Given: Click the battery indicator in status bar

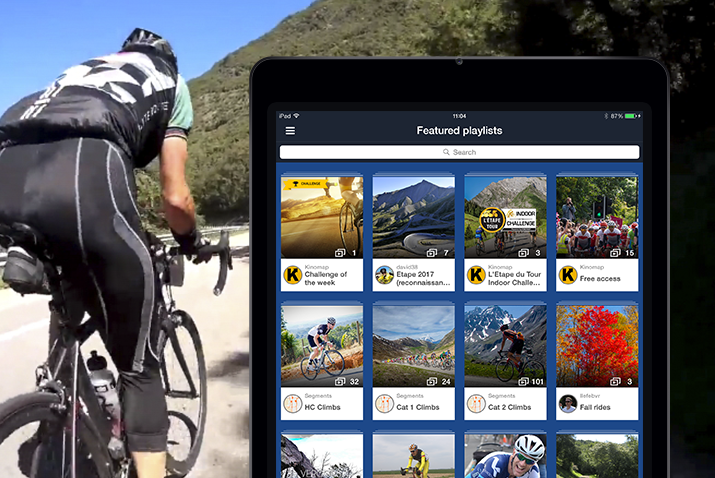Looking at the screenshot, I should [632, 116].
